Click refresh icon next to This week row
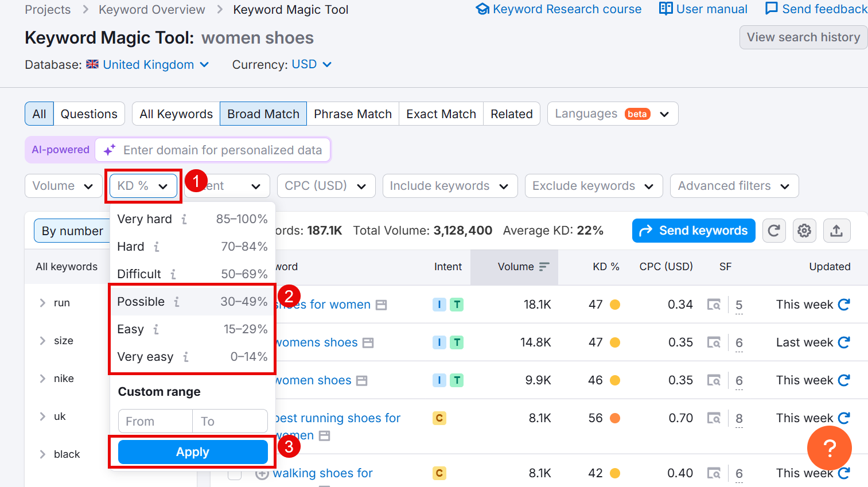 coord(843,305)
